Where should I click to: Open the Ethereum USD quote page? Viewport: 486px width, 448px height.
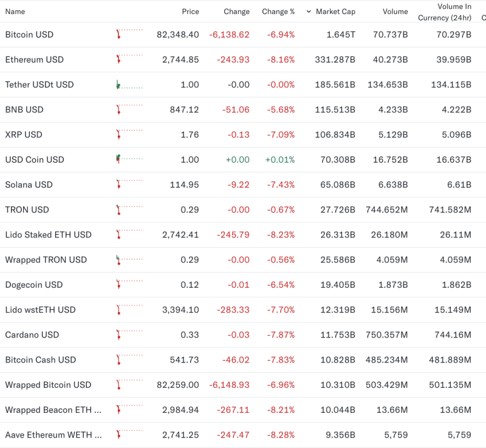coord(32,59)
